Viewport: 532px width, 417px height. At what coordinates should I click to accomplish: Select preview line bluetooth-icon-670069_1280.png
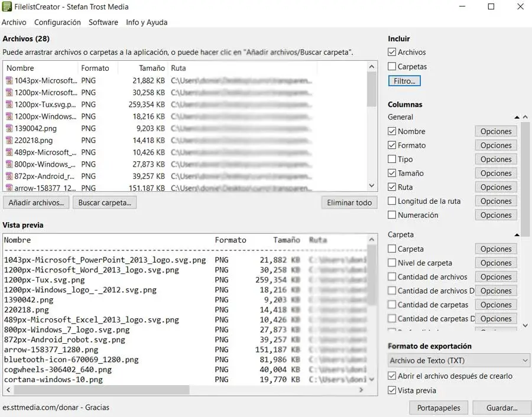(x=72, y=359)
